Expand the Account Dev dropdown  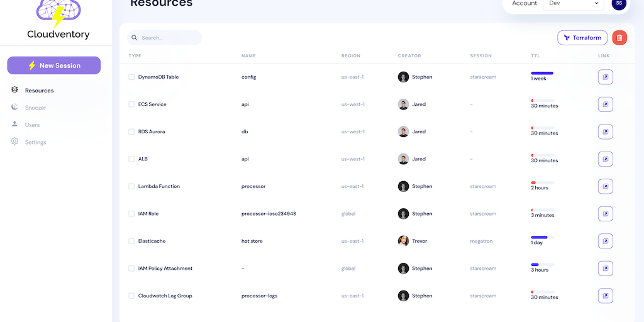point(574,4)
